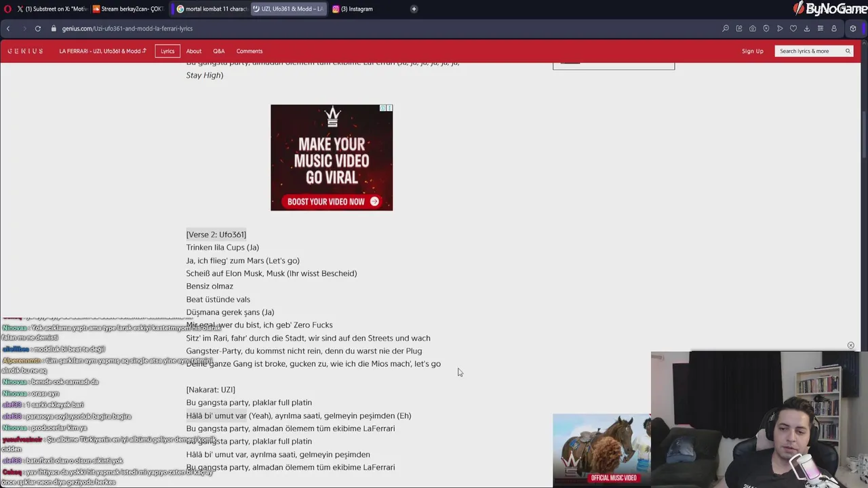Select the Lyrics tab
Viewport: 868px width, 488px height.
(x=167, y=51)
